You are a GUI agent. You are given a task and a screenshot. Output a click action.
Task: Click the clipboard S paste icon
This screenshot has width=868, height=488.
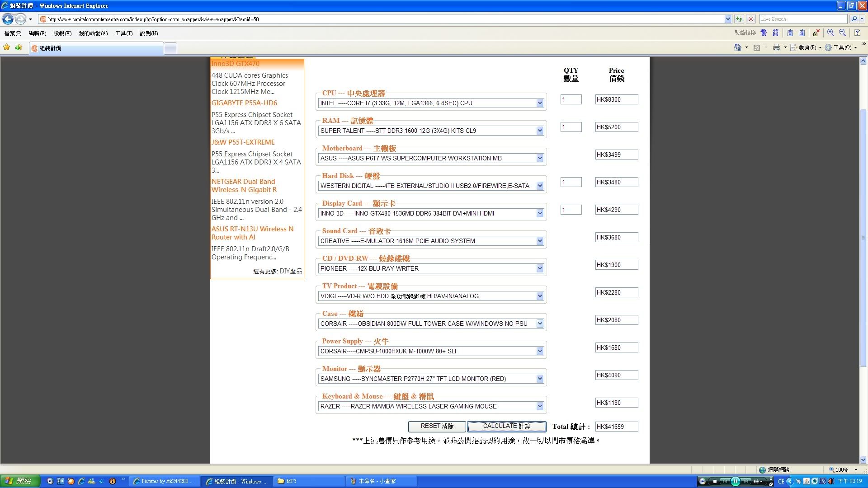(802, 33)
